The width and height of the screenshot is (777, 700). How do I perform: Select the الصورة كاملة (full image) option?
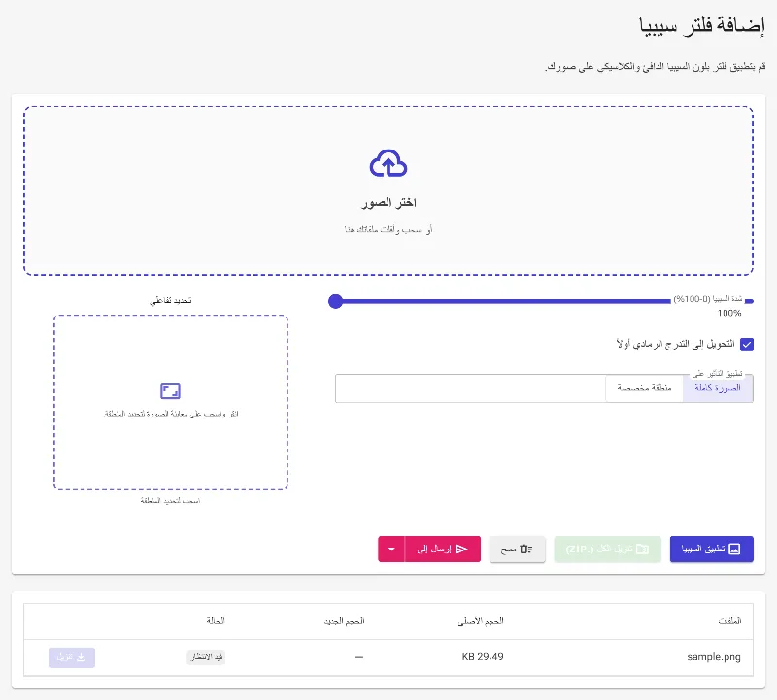(718, 388)
